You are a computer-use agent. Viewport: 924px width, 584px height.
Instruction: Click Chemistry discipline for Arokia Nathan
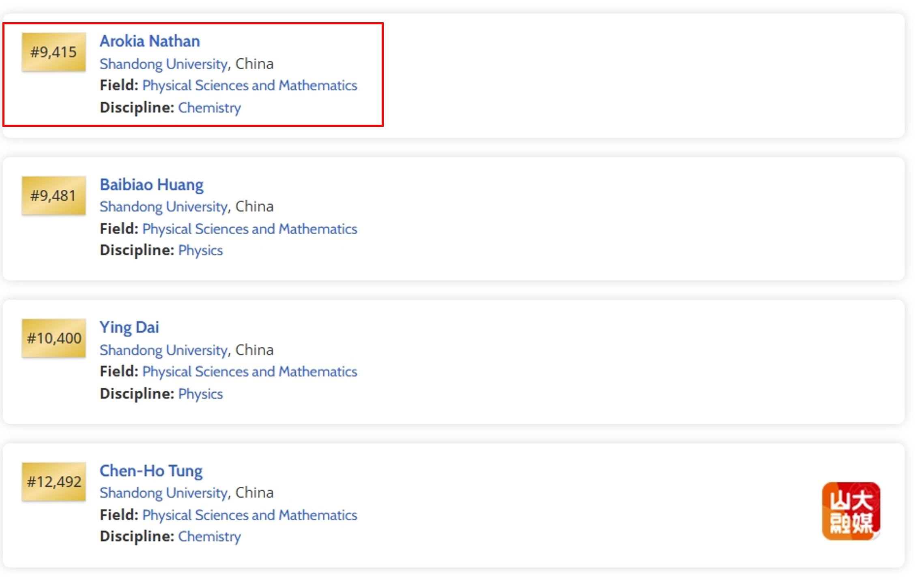click(x=209, y=108)
